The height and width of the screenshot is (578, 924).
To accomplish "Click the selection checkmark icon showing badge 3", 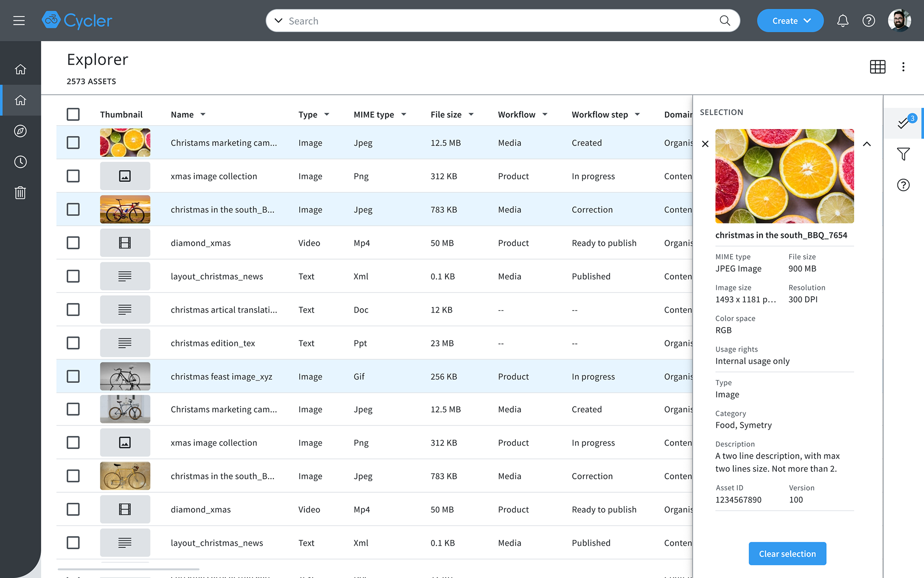I will (x=903, y=123).
